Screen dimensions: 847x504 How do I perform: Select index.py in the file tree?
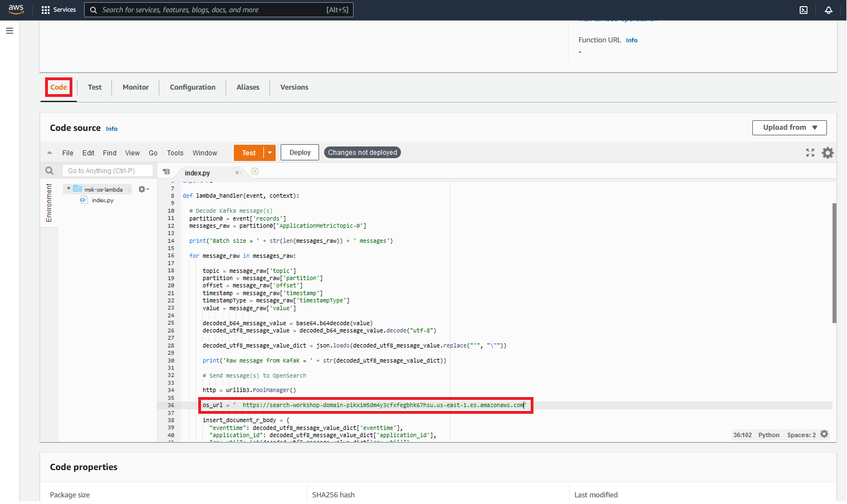[102, 200]
